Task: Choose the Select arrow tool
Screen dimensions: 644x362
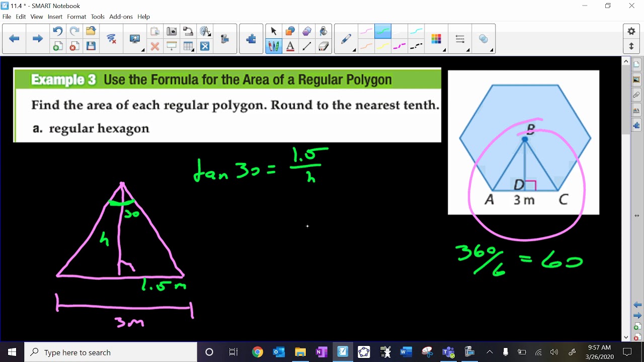Action: coord(274,32)
